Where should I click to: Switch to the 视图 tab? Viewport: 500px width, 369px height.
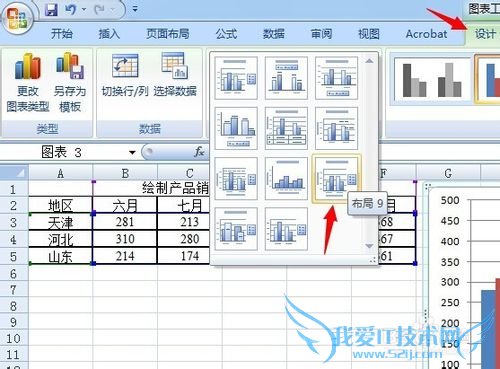pyautogui.click(x=369, y=34)
